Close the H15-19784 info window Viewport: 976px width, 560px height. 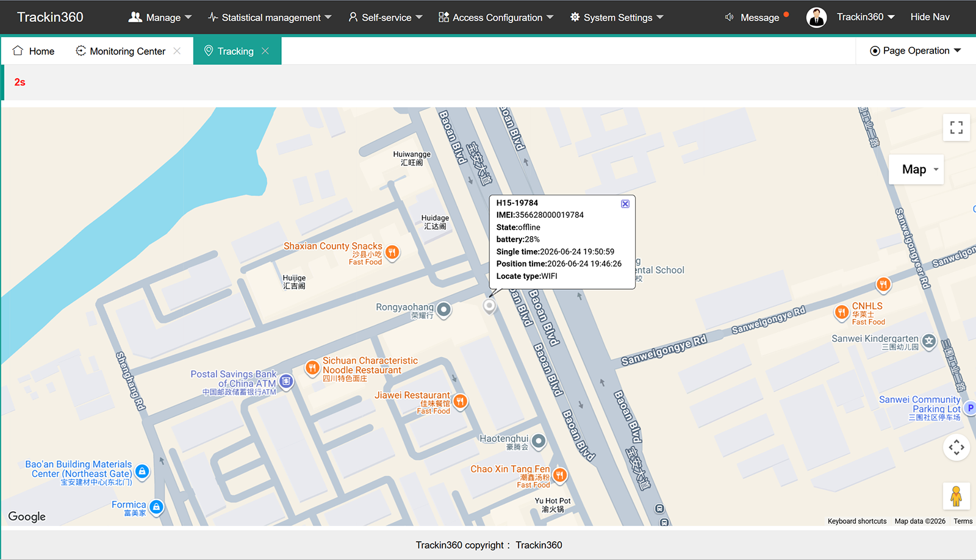click(x=625, y=204)
